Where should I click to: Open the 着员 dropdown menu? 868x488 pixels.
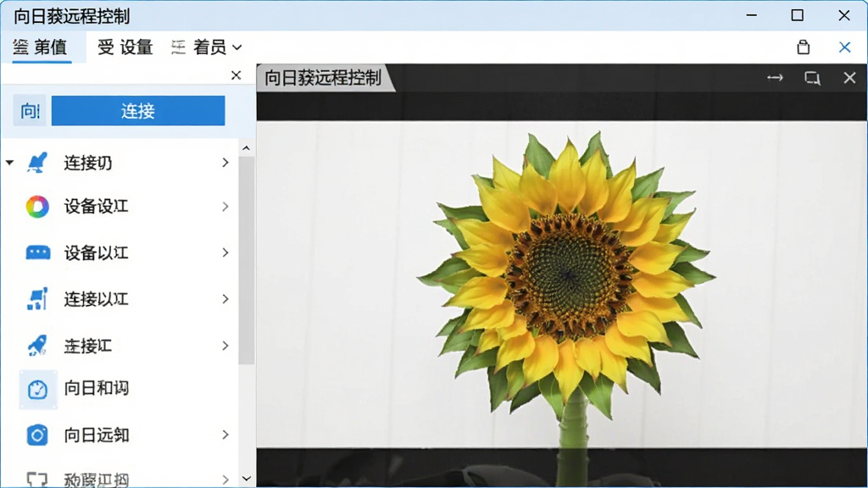207,47
